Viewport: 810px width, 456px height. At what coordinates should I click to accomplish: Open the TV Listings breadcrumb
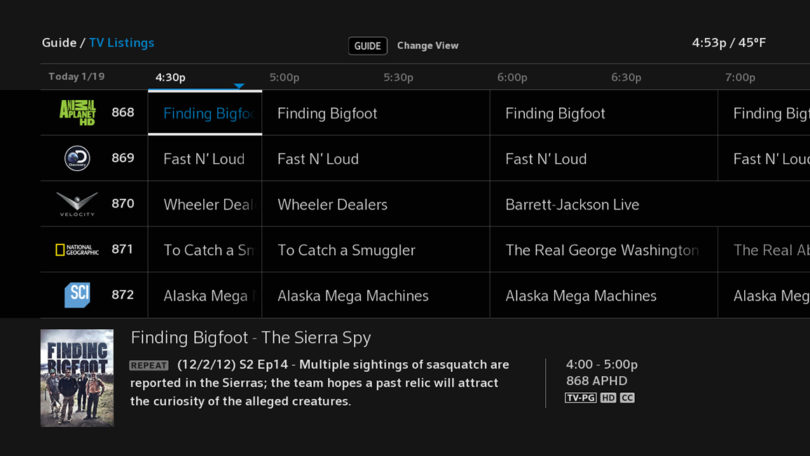pyautogui.click(x=121, y=43)
